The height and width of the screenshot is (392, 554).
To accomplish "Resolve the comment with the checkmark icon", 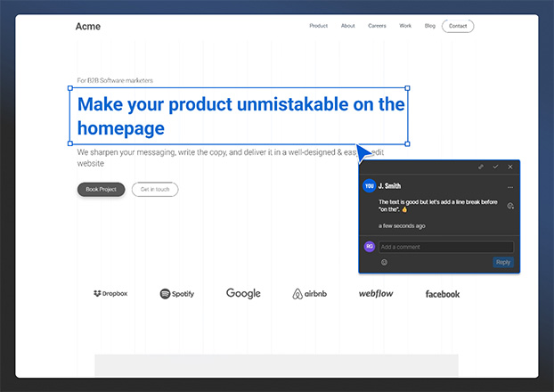I will [496, 167].
